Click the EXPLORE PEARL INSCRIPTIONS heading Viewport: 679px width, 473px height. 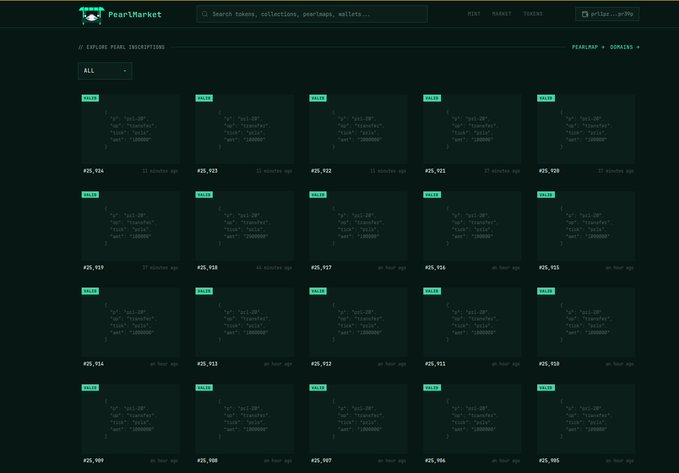coord(125,47)
